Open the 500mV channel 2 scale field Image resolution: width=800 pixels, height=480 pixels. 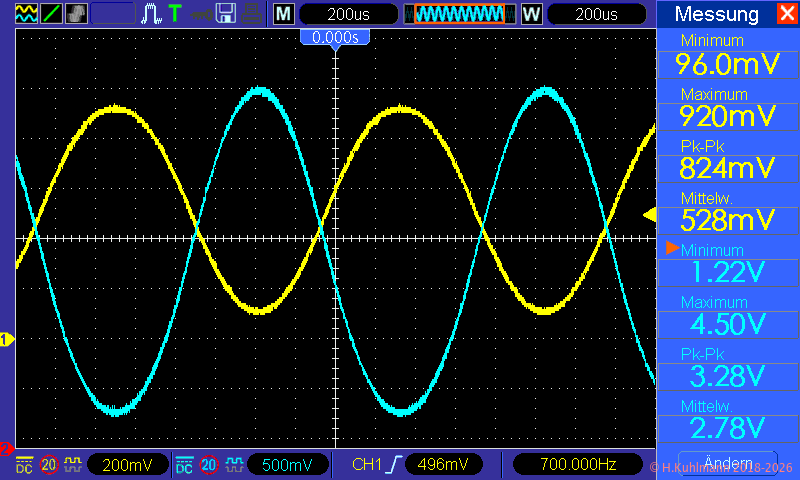tap(287, 464)
